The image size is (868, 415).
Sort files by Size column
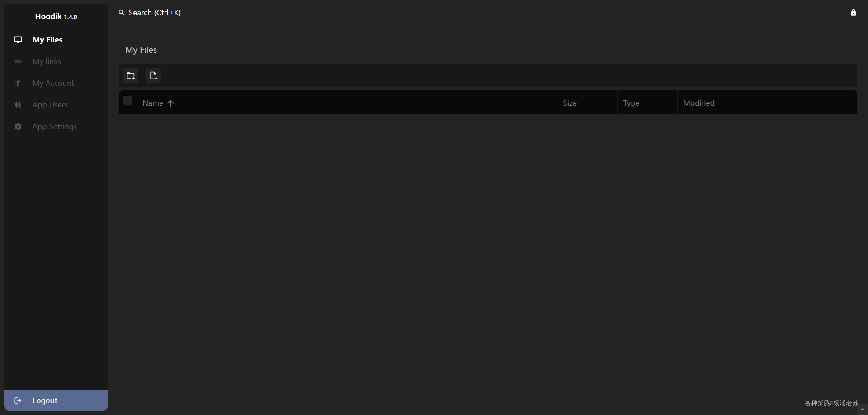(x=570, y=103)
